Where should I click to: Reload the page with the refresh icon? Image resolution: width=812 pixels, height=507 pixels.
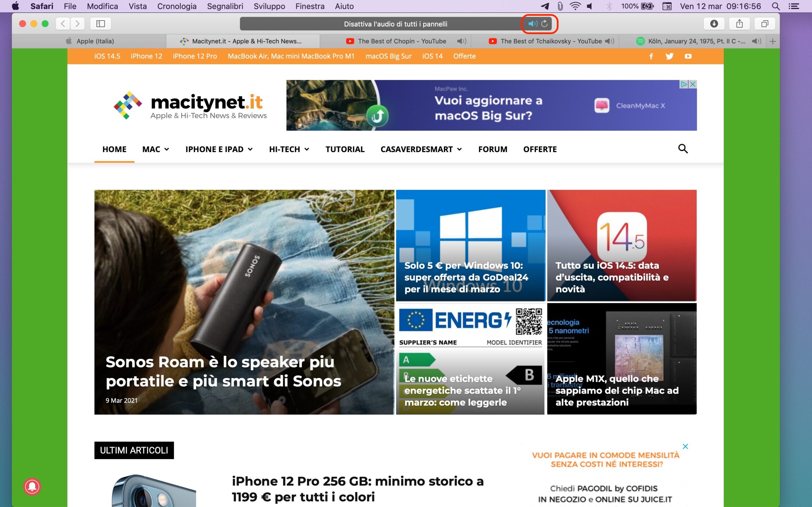click(x=545, y=24)
